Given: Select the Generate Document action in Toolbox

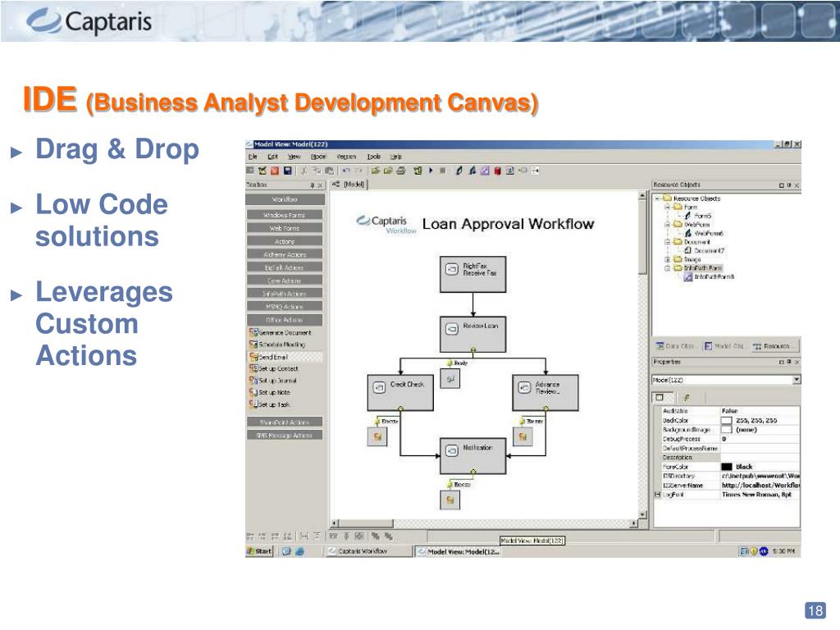Looking at the screenshot, I should tap(281, 333).
